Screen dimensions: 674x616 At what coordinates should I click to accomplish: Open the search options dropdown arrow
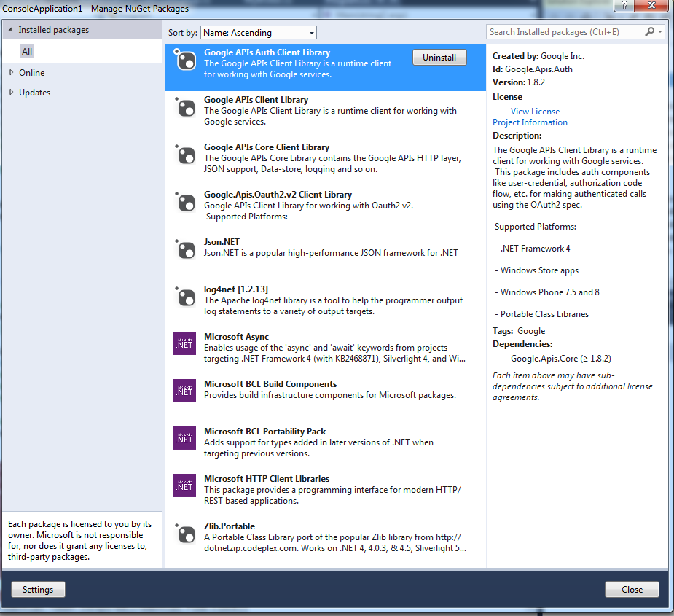pyautogui.click(x=660, y=32)
